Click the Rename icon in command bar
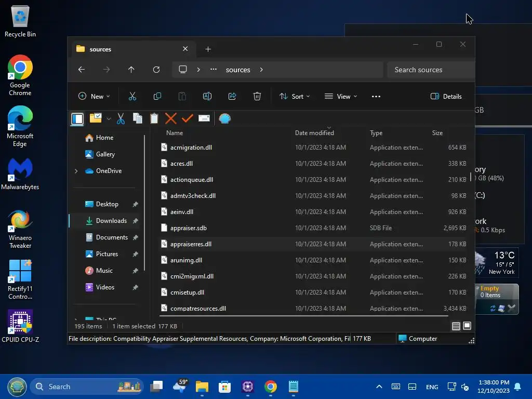532x399 pixels. [x=207, y=96]
